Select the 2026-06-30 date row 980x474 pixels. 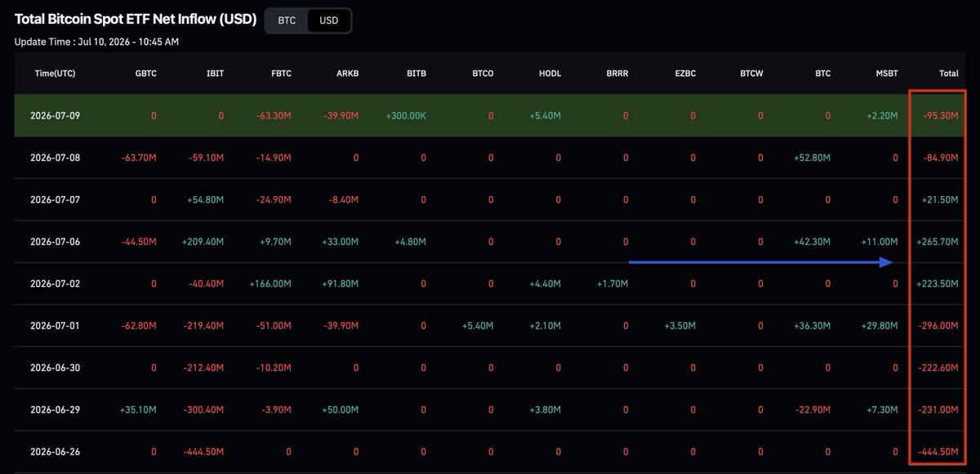[x=490, y=368]
